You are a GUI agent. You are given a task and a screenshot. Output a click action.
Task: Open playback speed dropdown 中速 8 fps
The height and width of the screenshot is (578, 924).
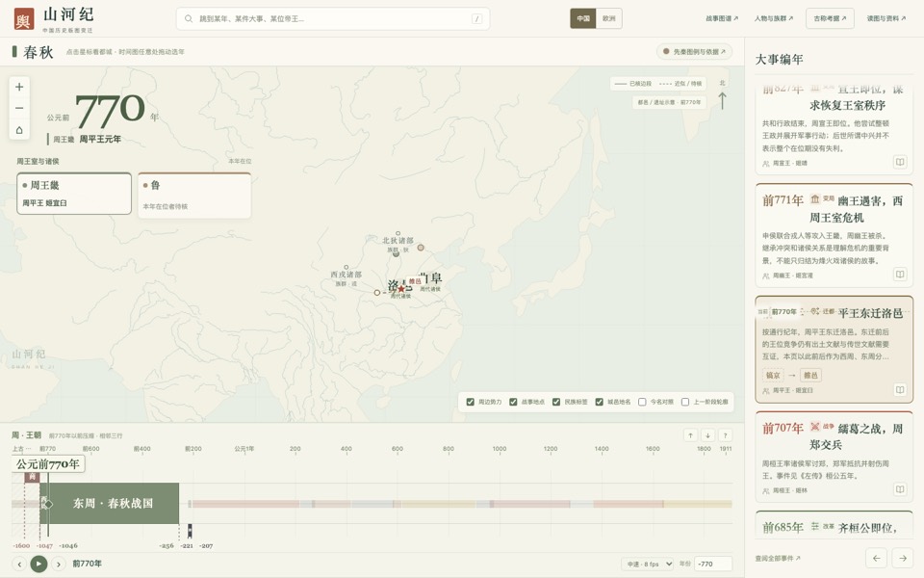(x=648, y=564)
